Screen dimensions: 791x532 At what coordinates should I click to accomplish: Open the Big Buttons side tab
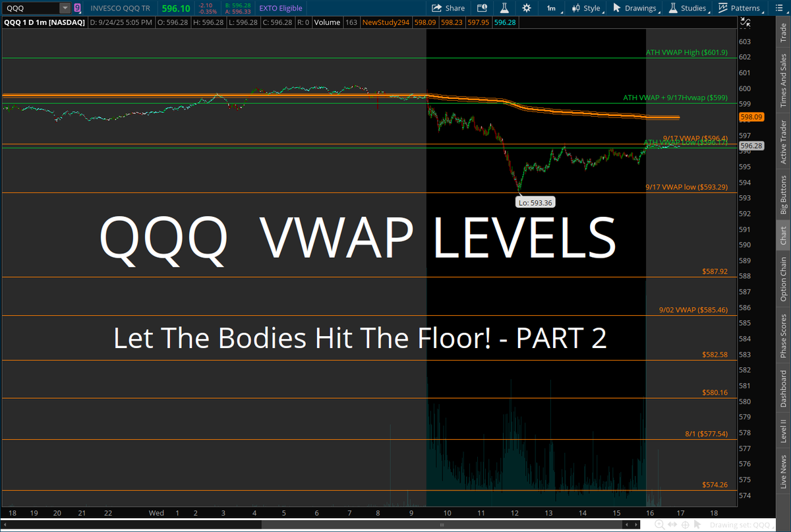pyautogui.click(x=783, y=194)
